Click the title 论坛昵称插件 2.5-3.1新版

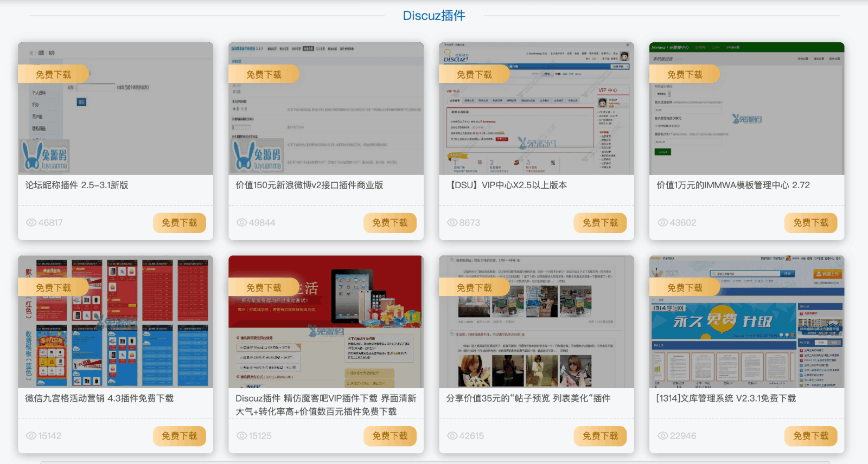76,185
